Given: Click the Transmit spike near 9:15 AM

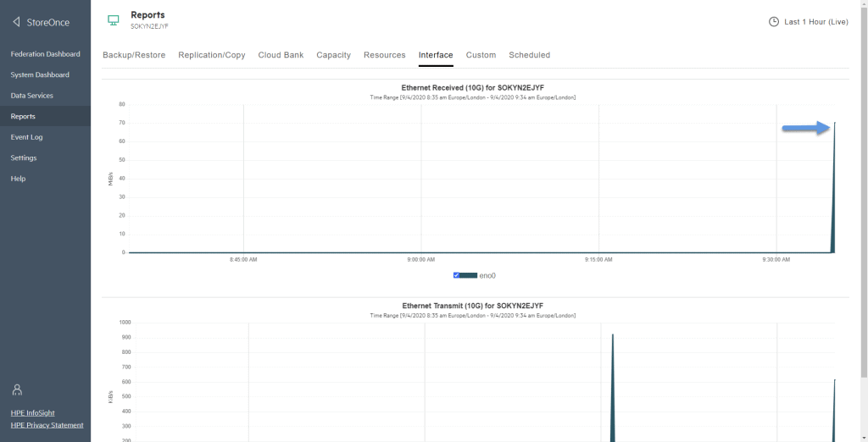Looking at the screenshot, I should coord(612,387).
